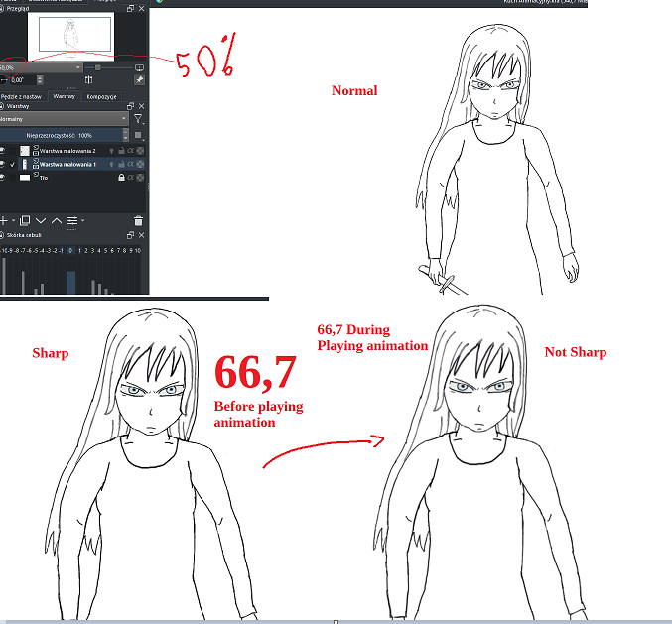
Task: Adjust the frame 0 opacity bar
Action: 71,282
